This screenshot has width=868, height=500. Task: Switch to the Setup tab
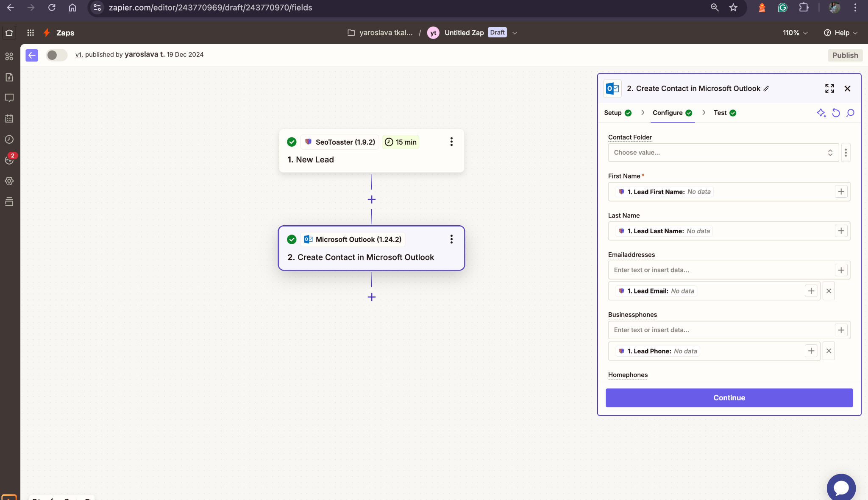tap(618, 113)
